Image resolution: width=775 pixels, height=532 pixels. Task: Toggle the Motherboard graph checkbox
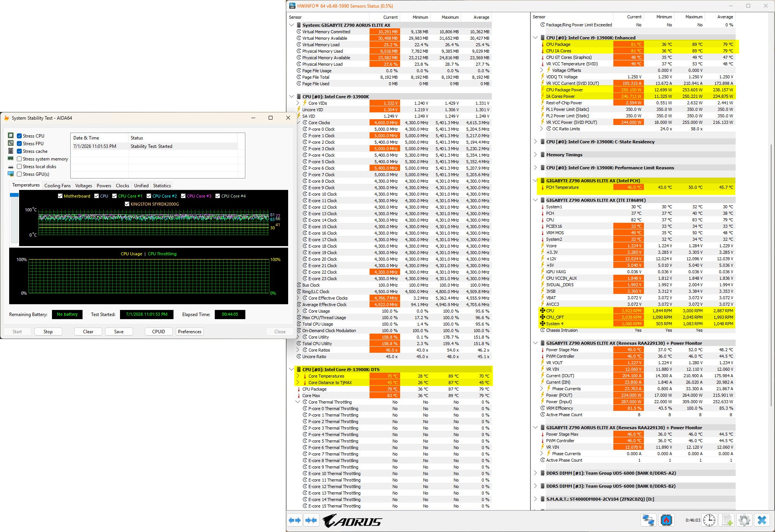(x=60, y=196)
